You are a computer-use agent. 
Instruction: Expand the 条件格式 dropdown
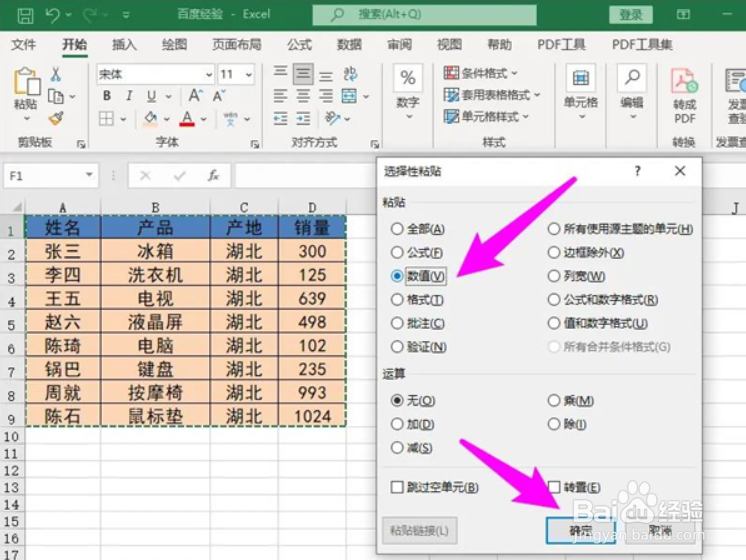pos(514,73)
